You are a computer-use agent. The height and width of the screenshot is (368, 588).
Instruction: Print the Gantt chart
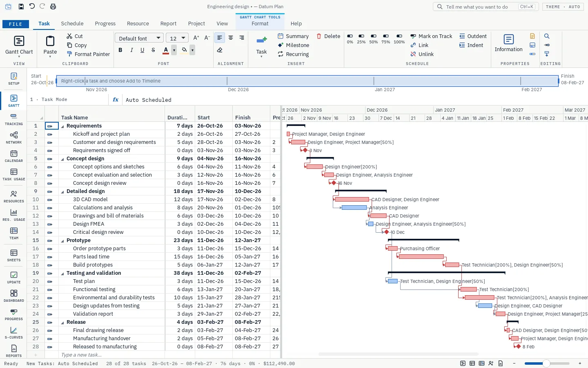53,7
